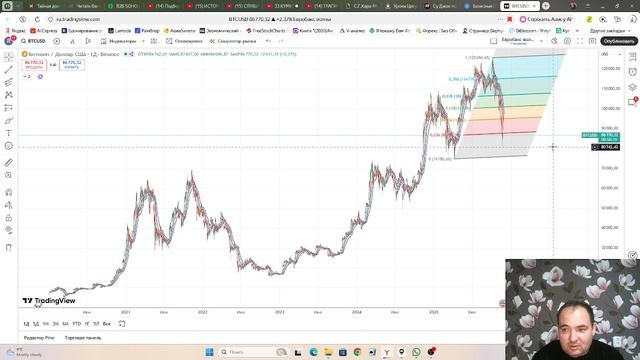Open the Fibonacci and Gann tools
This screenshot has width=640, height=360.
point(9,82)
